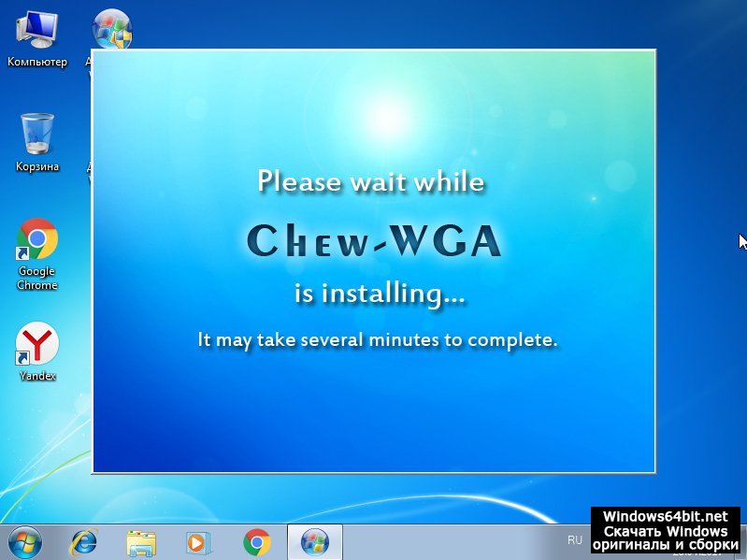This screenshot has height=560, width=747.
Task: Click the "Скачать Windows" text
Action: coord(665,531)
